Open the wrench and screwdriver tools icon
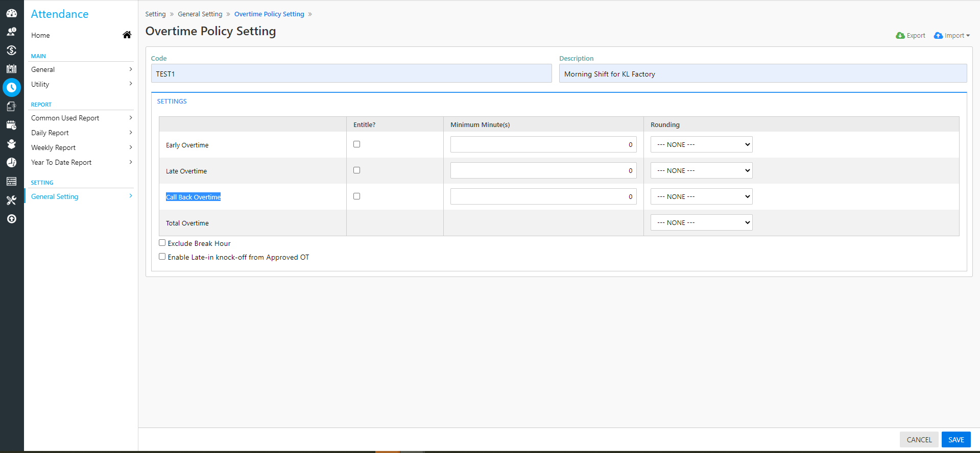This screenshot has width=980, height=453. [11, 200]
